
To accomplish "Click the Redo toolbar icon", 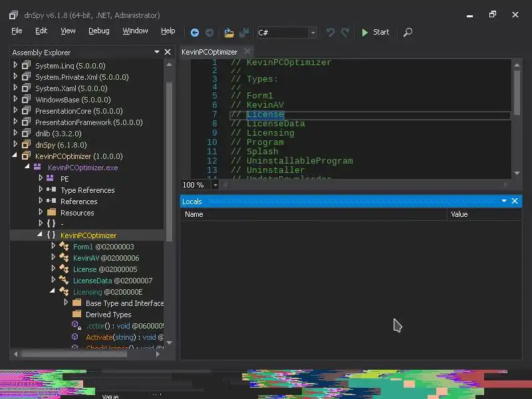I will 345,33.
